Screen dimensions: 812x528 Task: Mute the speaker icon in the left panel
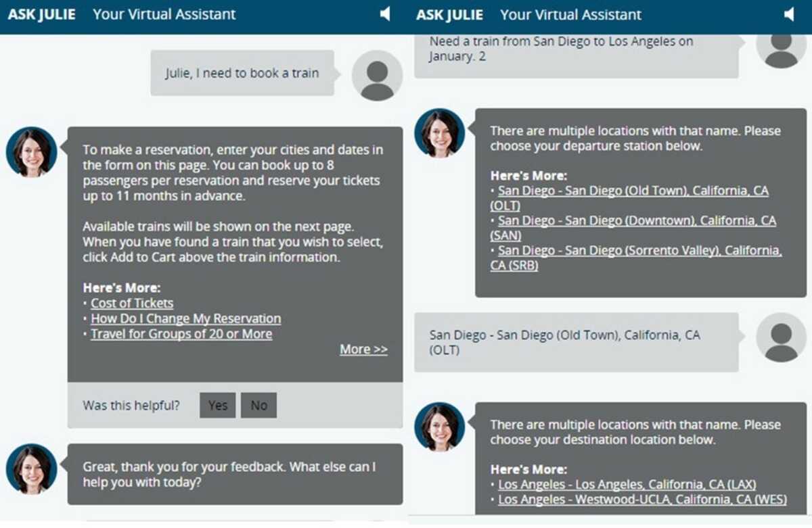[385, 14]
